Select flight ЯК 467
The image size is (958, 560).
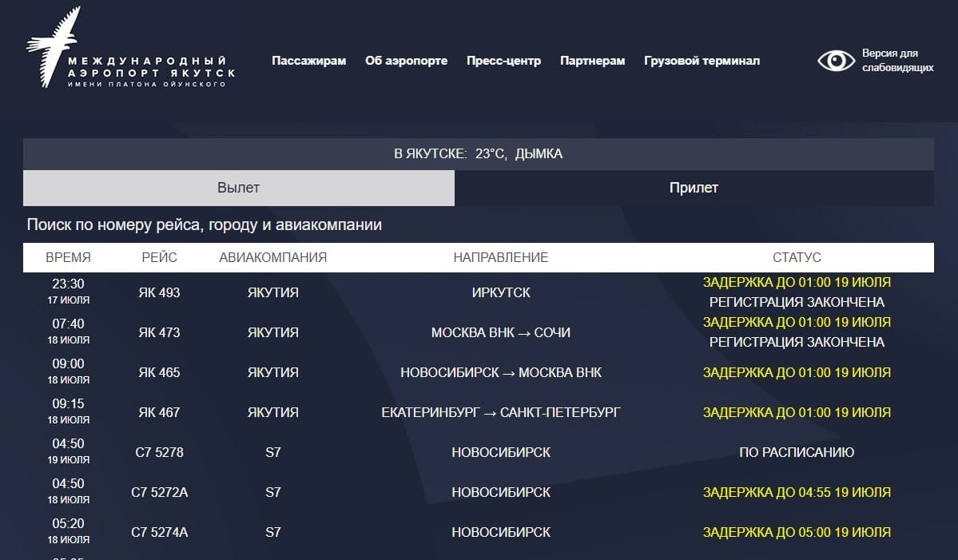pos(160,413)
